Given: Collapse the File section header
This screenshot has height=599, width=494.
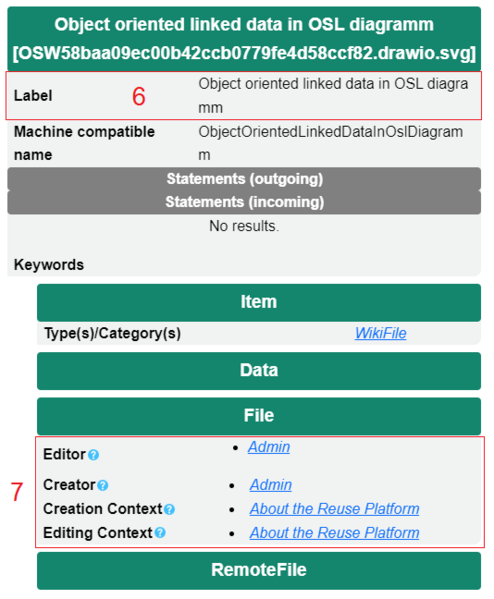Looking at the screenshot, I should coord(259,416).
